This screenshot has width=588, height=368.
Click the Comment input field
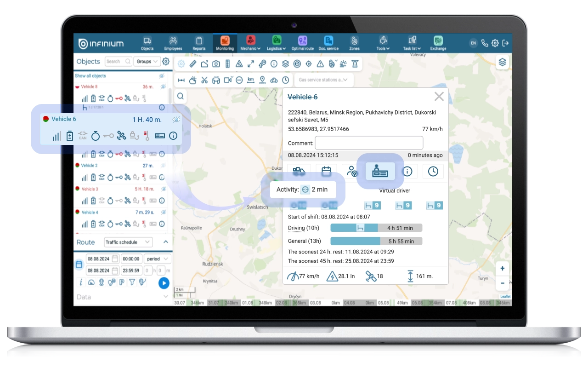[x=368, y=143]
